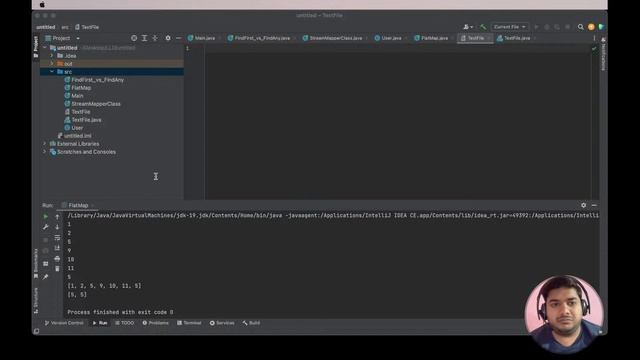Image resolution: width=640 pixels, height=360 pixels.
Task: Open user account dropdown icon
Action: [x=468, y=27]
